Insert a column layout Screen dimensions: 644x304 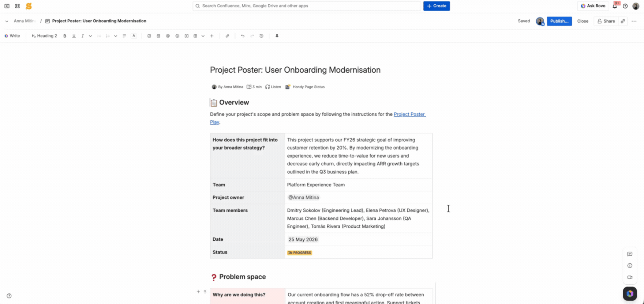tap(187, 36)
